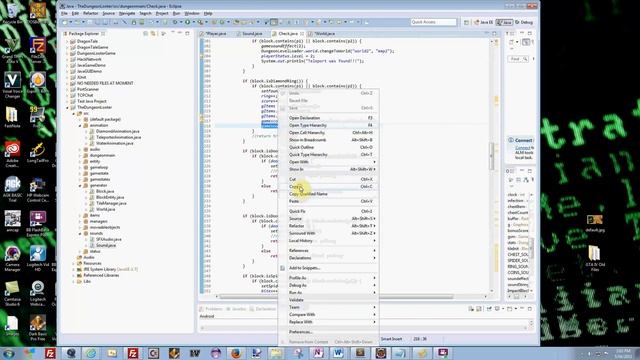Switch to the Java EE perspective
The image size is (640, 360).
(x=483, y=22)
